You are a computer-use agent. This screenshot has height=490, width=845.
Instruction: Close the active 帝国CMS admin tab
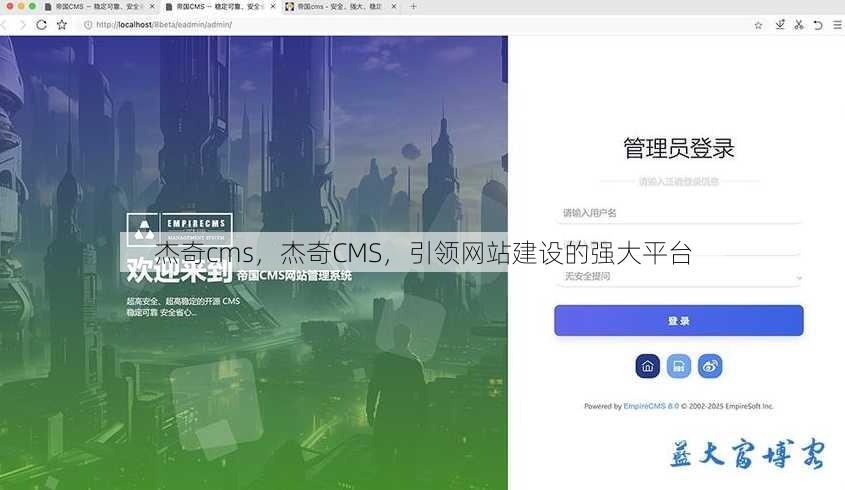(x=273, y=6)
